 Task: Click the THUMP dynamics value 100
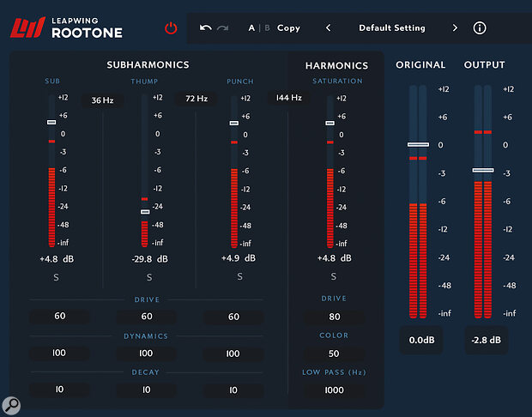pos(146,354)
